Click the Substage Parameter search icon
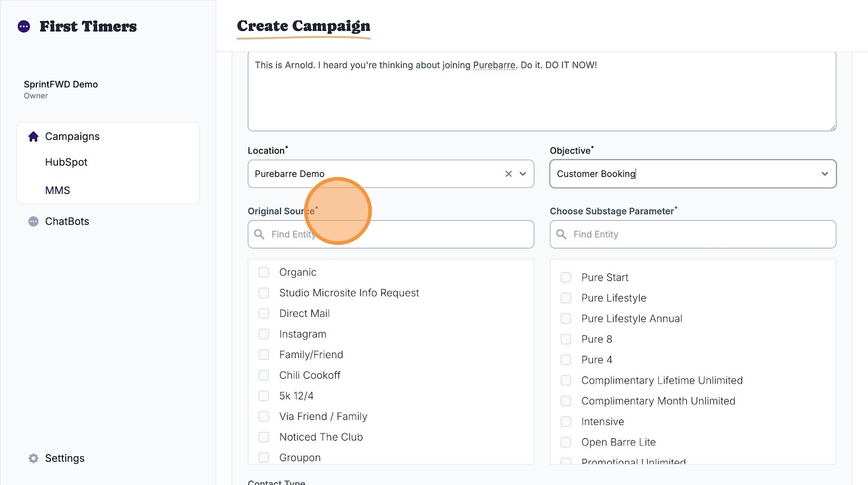 pyautogui.click(x=561, y=234)
